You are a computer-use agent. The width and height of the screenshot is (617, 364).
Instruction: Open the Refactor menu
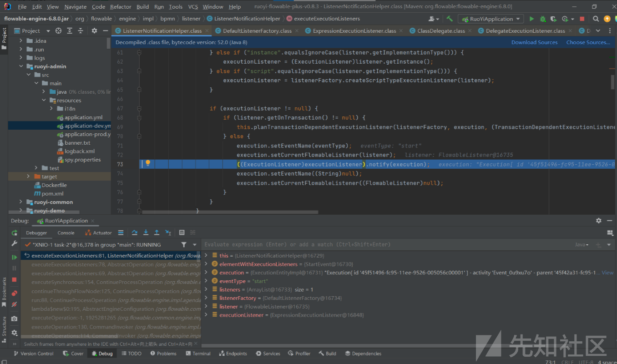(x=121, y=7)
